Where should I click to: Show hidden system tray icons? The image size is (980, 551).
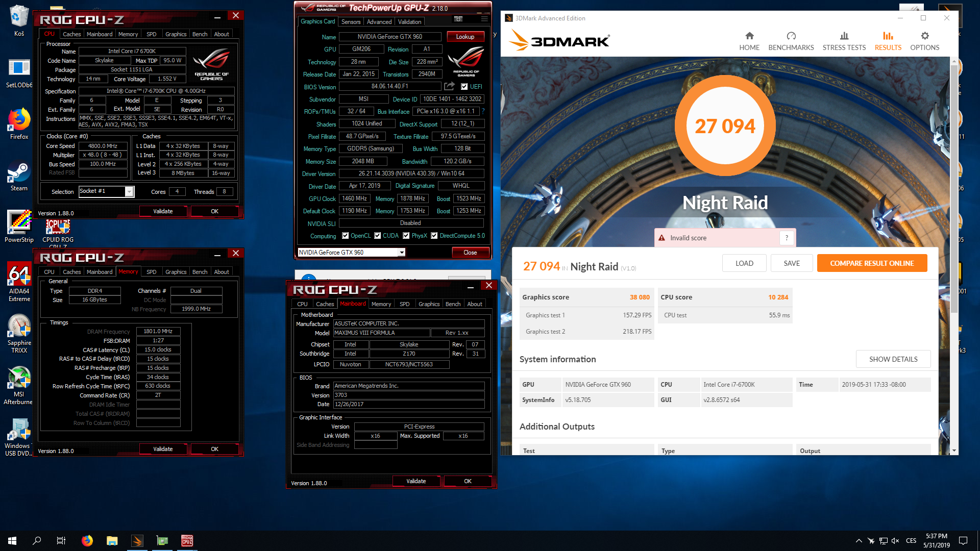pos(859,541)
